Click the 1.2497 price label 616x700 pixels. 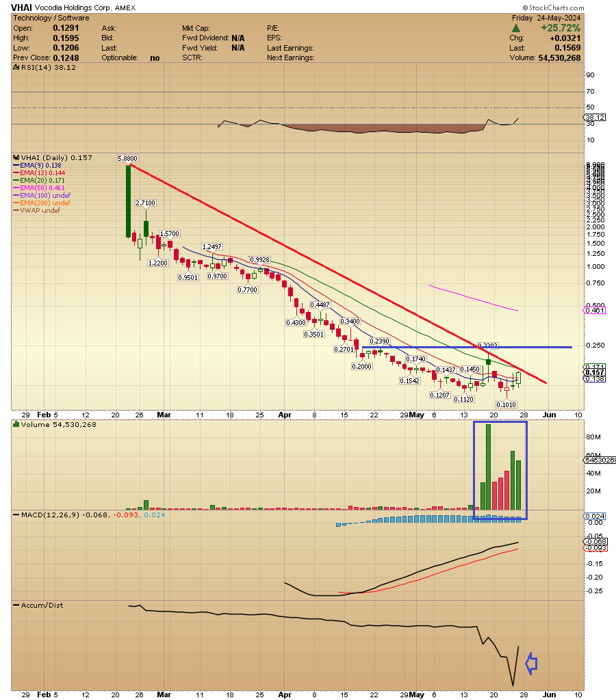coord(211,246)
